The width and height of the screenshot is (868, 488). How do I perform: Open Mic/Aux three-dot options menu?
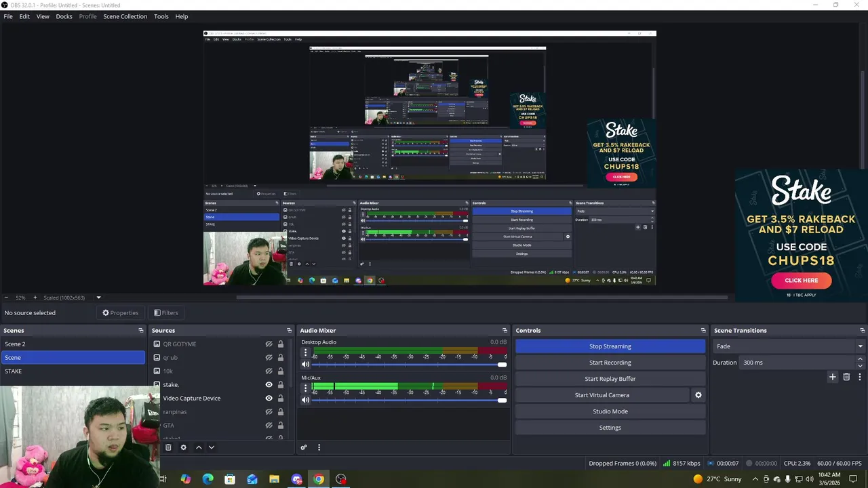click(305, 388)
